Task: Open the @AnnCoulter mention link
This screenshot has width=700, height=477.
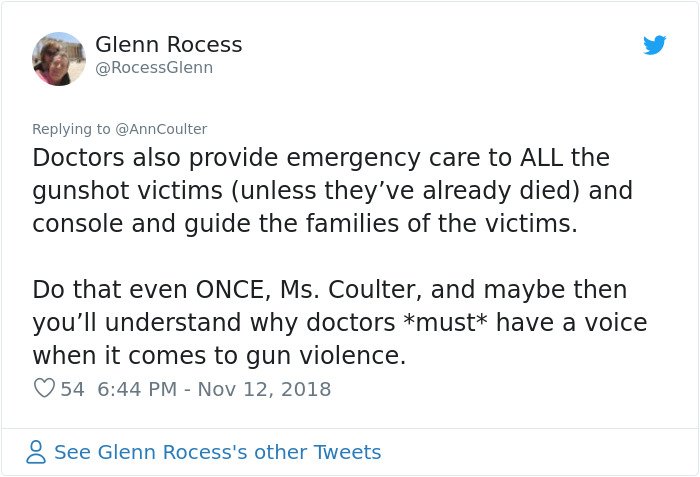Action: [162, 129]
